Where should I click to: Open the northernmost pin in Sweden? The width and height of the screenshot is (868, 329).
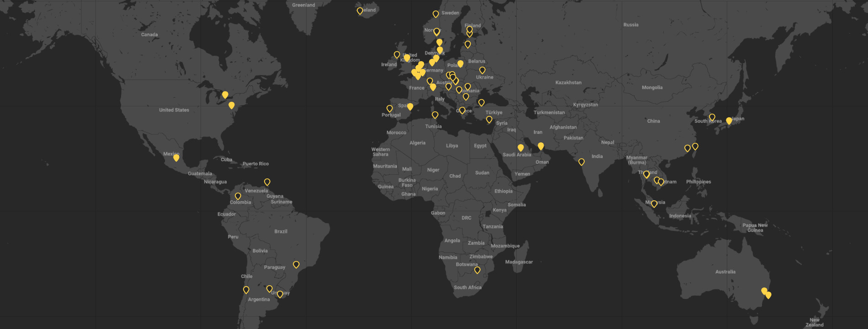tap(436, 14)
